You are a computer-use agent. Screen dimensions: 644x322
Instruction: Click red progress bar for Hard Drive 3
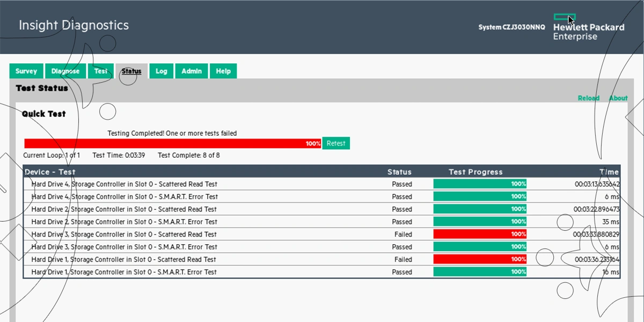pos(480,235)
